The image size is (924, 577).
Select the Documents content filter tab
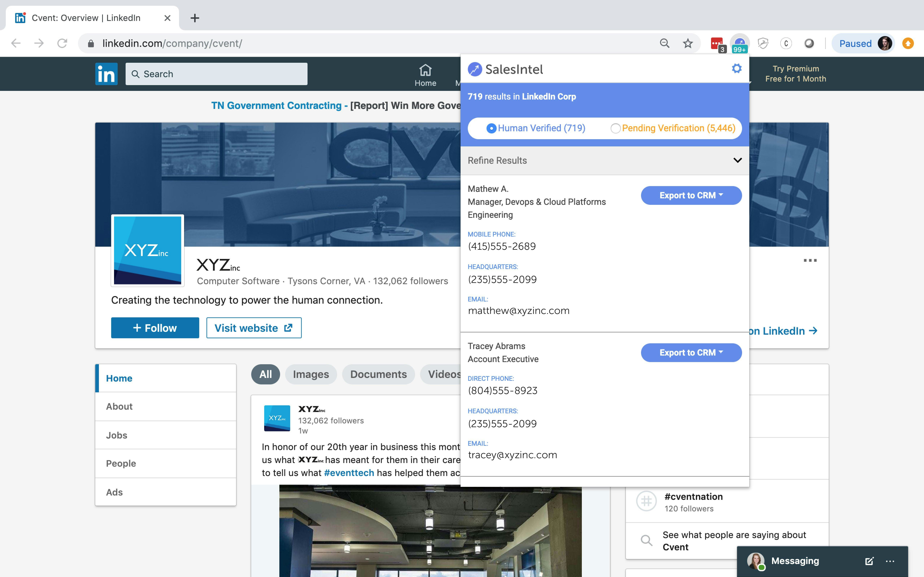pyautogui.click(x=378, y=374)
